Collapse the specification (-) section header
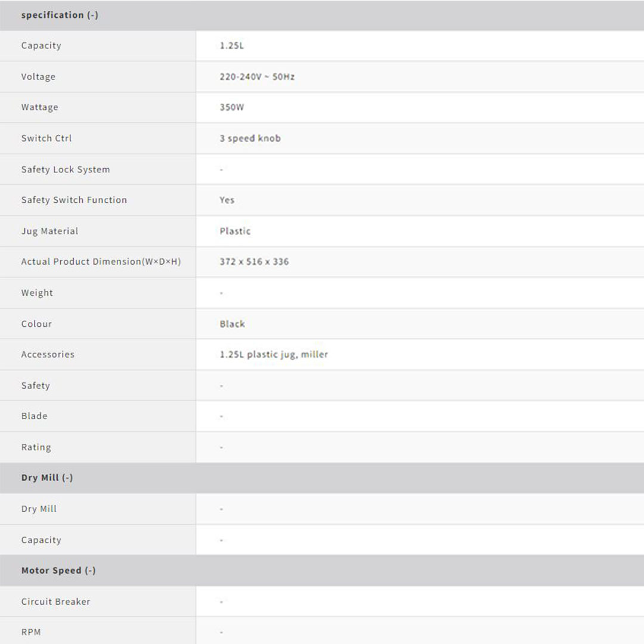This screenshot has width=644, height=644. click(60, 15)
